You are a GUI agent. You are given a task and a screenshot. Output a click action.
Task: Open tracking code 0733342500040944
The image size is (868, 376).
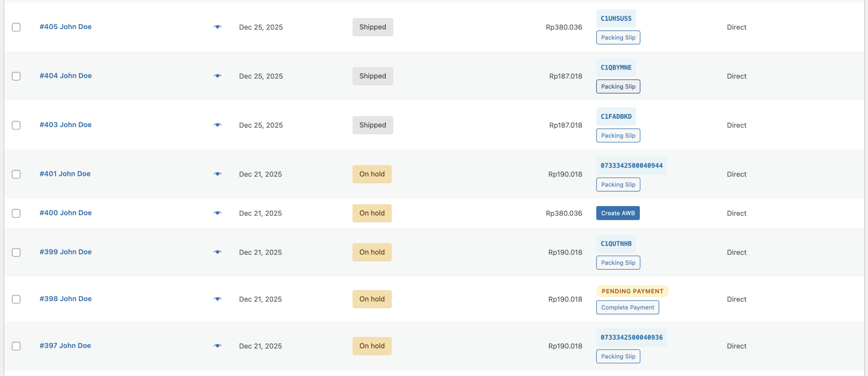(631, 166)
